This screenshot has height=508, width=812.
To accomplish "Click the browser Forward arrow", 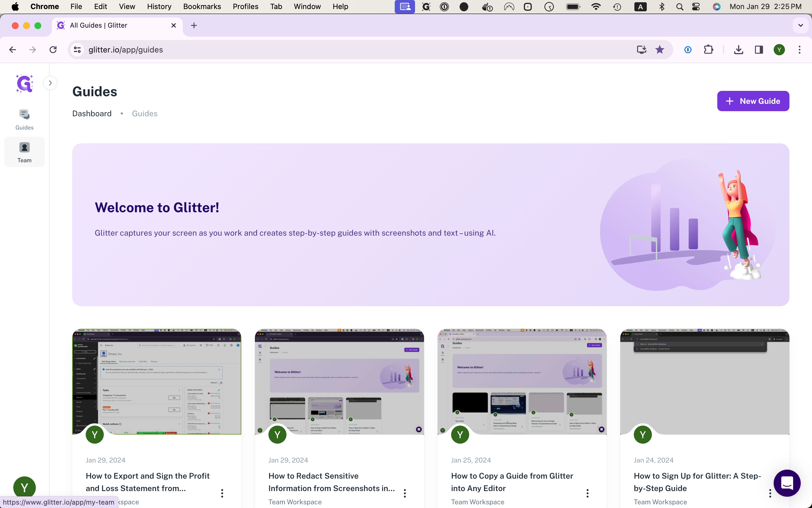I will point(32,50).
